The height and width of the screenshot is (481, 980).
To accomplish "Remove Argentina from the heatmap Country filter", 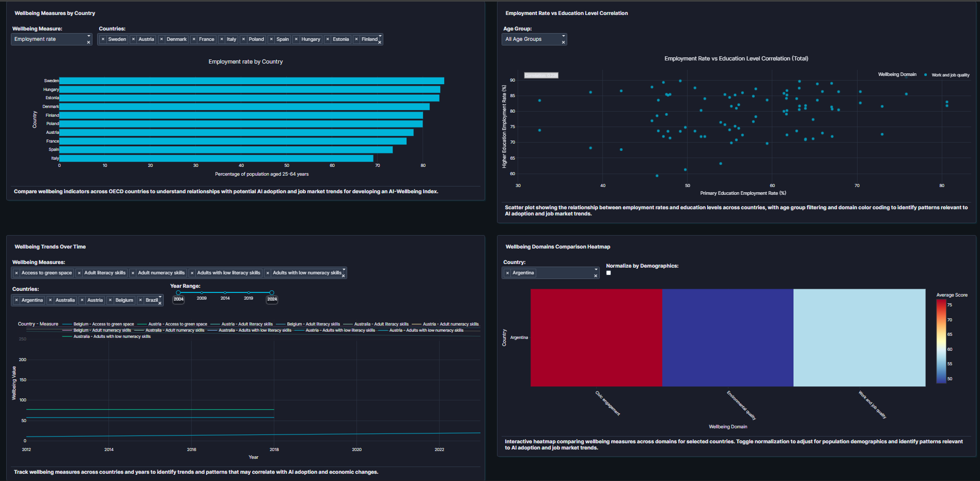I will 508,272.
